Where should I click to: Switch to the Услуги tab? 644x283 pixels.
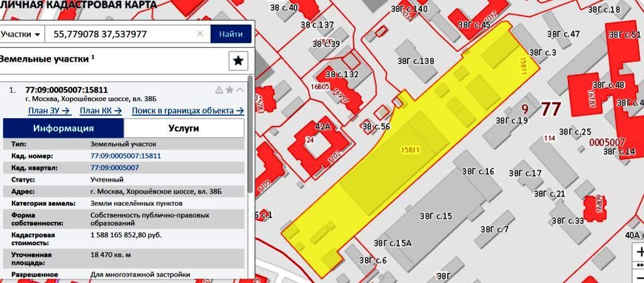[184, 128]
